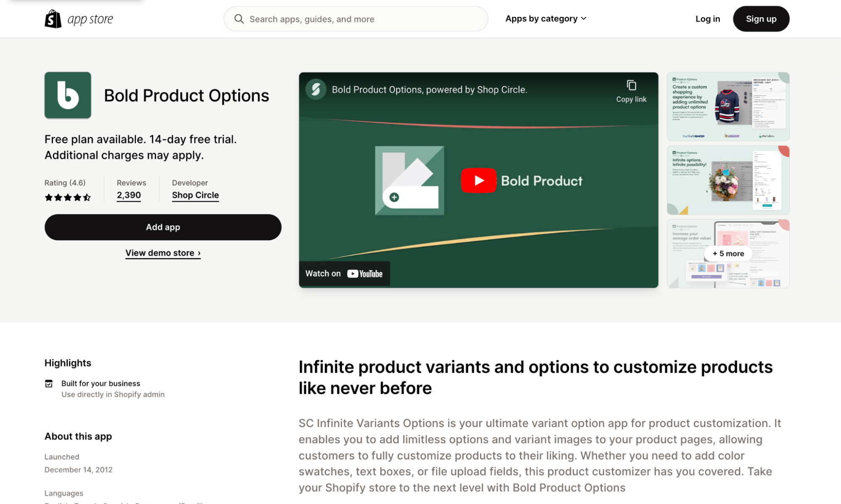Click the 'December 14, 2012' launch date
The image size is (841, 504).
pos(78,470)
